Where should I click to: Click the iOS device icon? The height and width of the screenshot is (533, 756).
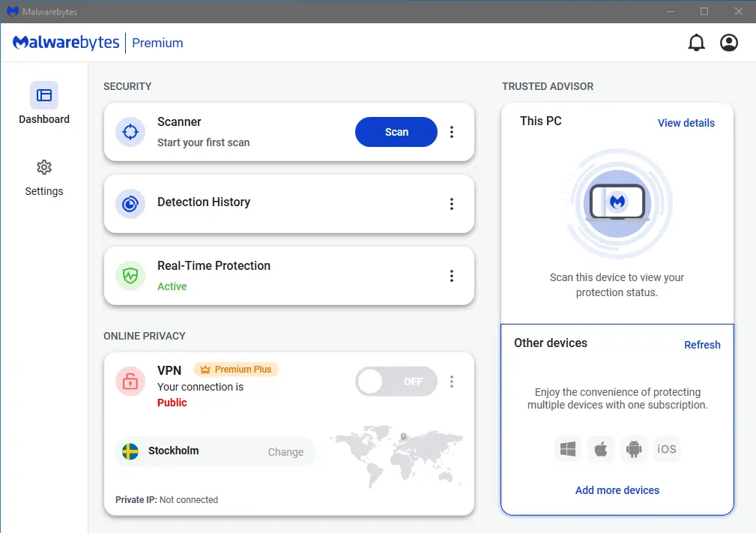click(x=666, y=450)
